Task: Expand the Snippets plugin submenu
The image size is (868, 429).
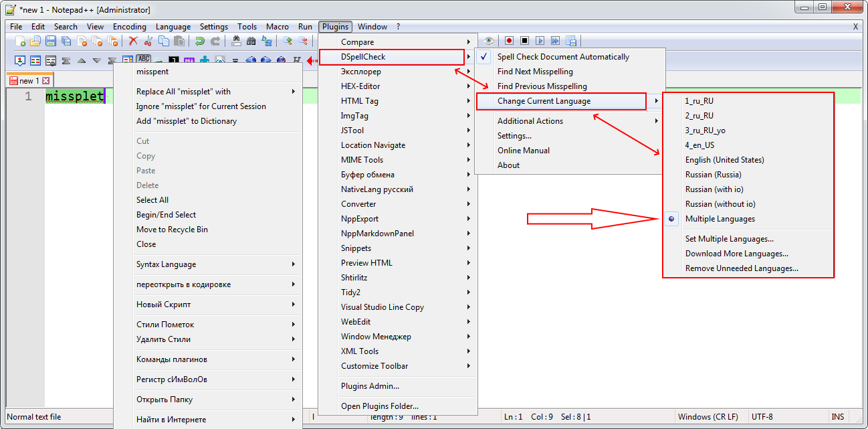Action: click(397, 248)
